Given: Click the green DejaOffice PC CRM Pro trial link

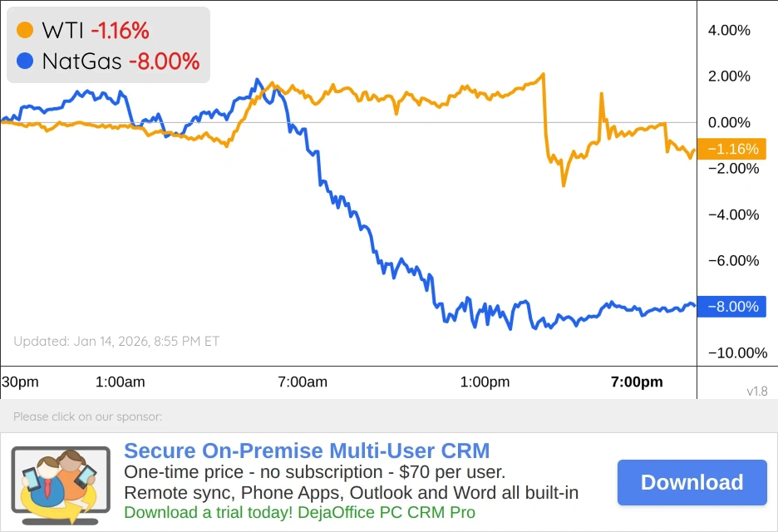Looking at the screenshot, I should point(299,512).
